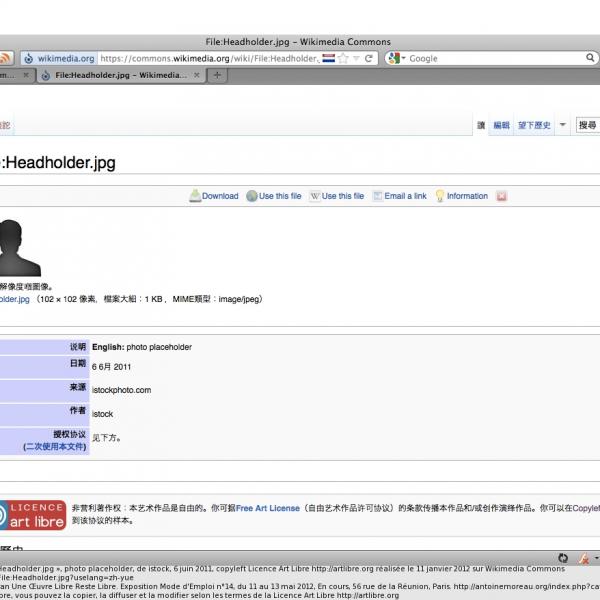Screen dimensions: 600x600
Task: Click the Download link
Action: click(220, 196)
